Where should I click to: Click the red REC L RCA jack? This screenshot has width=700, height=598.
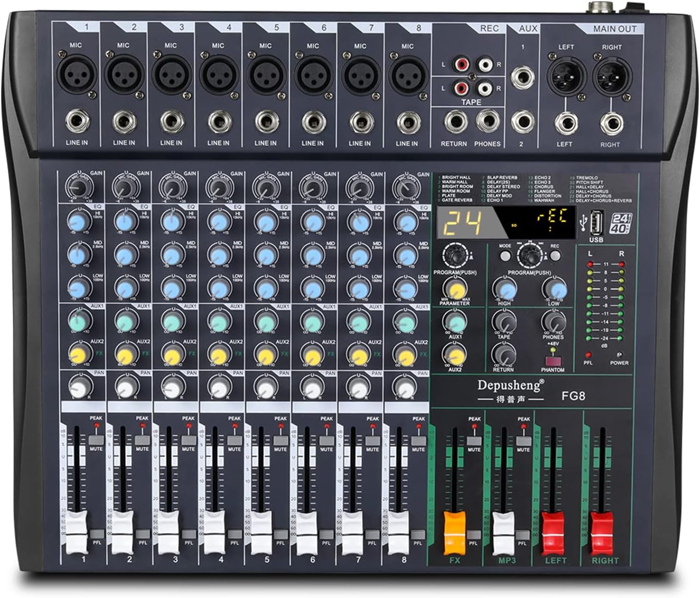pyautogui.click(x=462, y=65)
